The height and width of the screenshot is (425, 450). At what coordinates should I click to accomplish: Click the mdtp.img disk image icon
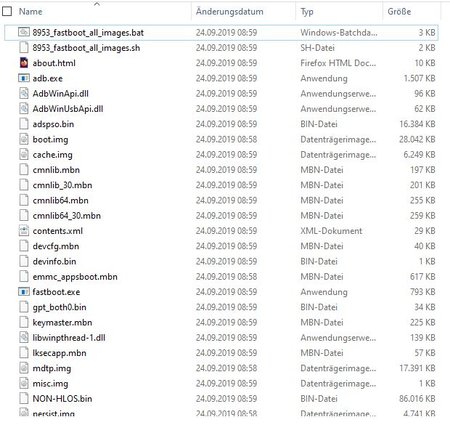pyautogui.click(x=24, y=368)
